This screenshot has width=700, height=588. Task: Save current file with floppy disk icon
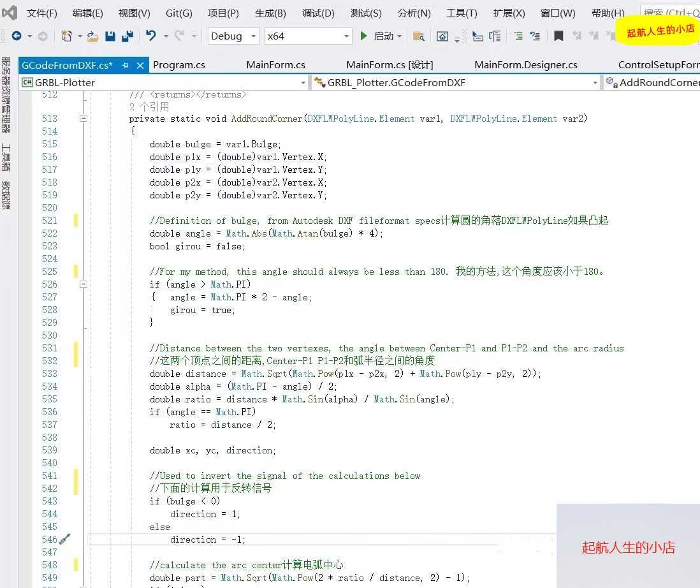[x=110, y=36]
